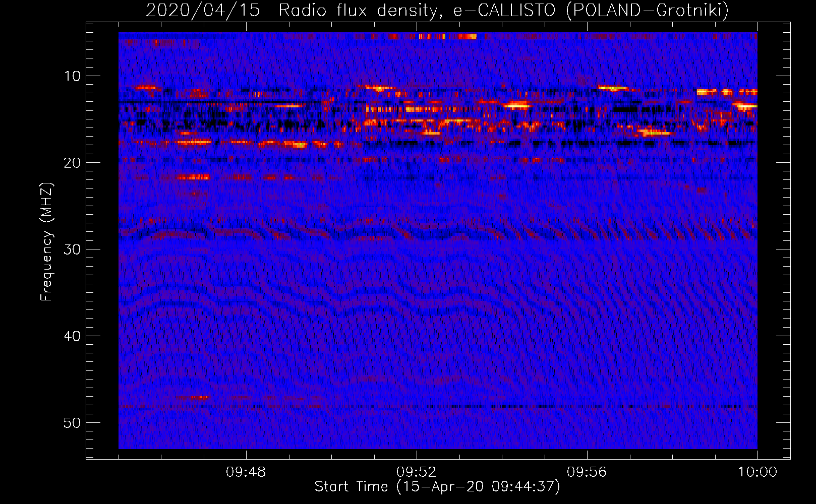This screenshot has height=504, width=816.
Task: Click the 09:56 time tick label
Action: (x=587, y=472)
